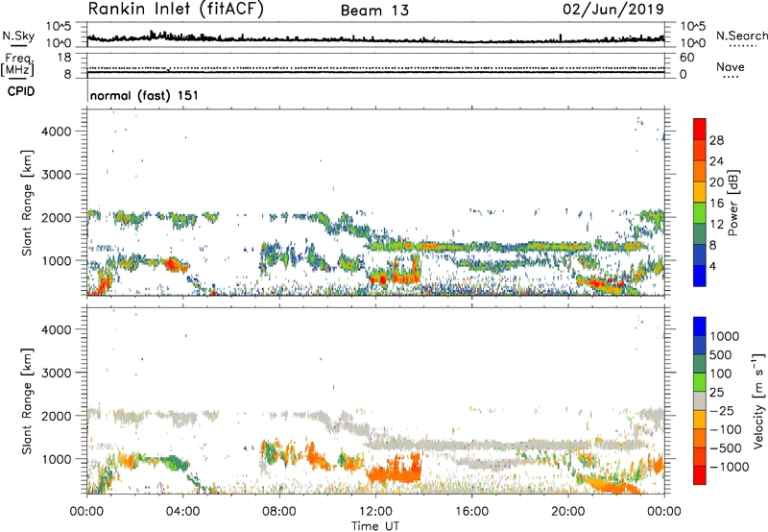Click the '4000' tick on power panel

click(x=56, y=132)
